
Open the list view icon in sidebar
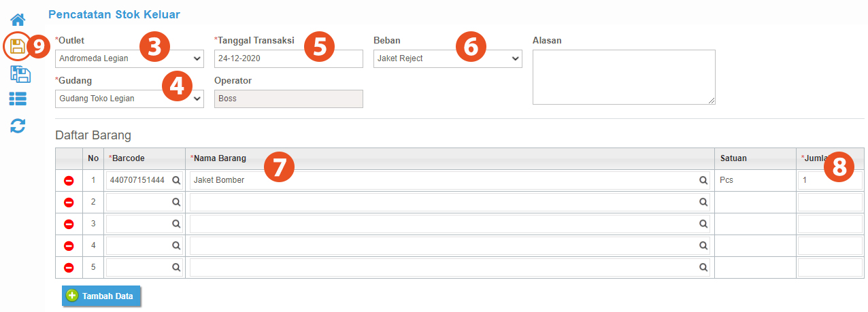tap(18, 99)
